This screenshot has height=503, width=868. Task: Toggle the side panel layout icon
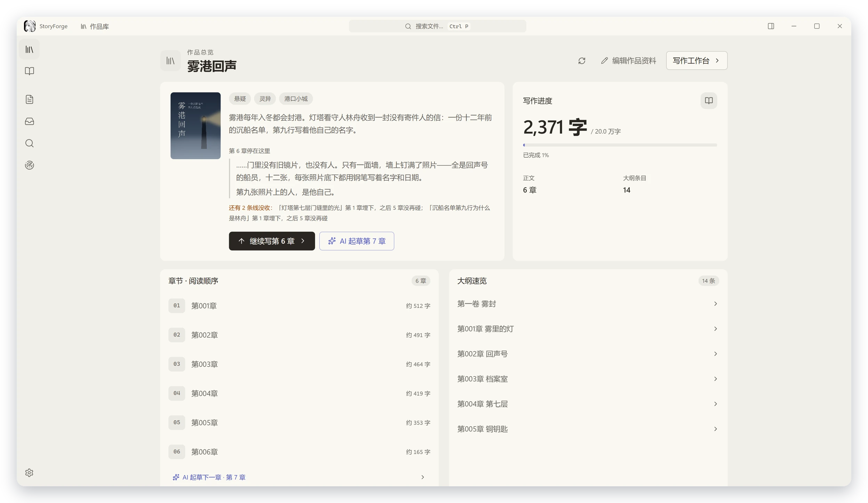771,26
